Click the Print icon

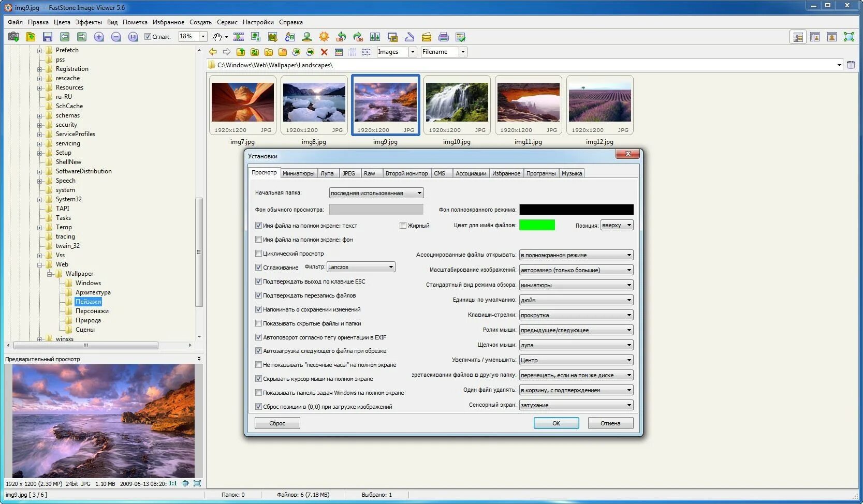(x=444, y=37)
